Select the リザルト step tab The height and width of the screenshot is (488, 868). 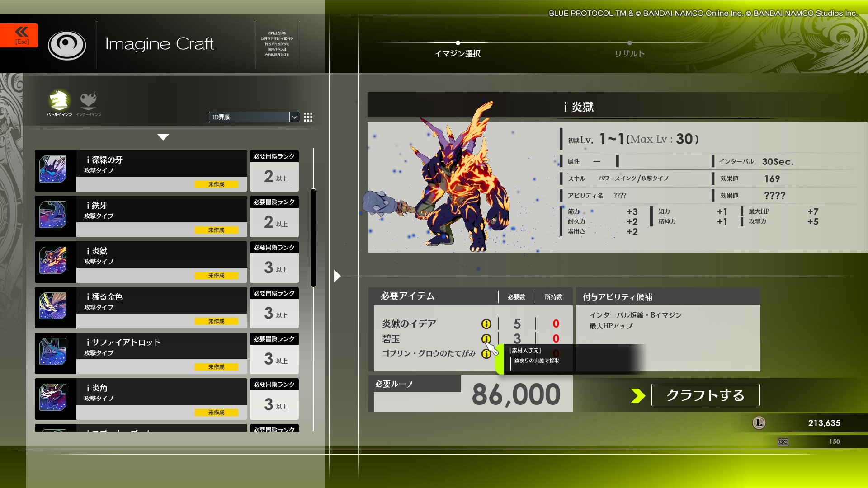(629, 53)
